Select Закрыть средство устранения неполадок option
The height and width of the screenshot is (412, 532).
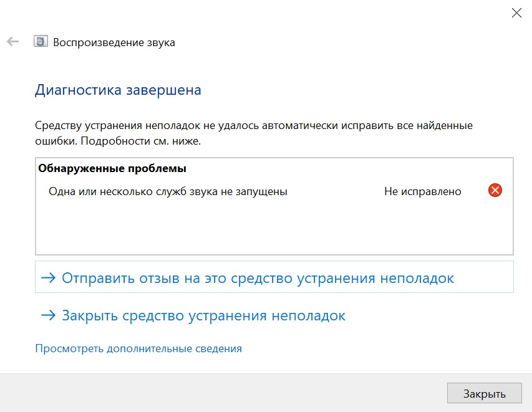(203, 315)
